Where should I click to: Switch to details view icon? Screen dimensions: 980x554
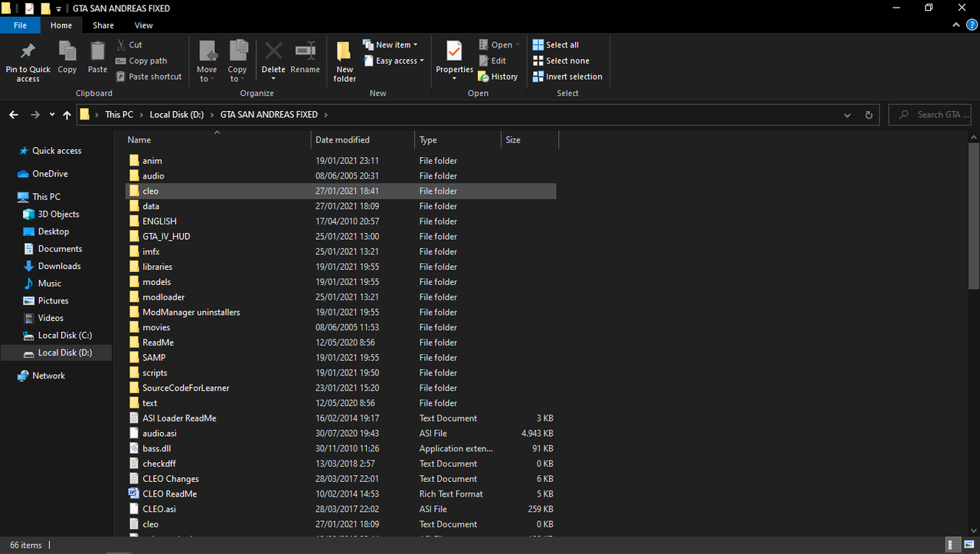(x=953, y=545)
